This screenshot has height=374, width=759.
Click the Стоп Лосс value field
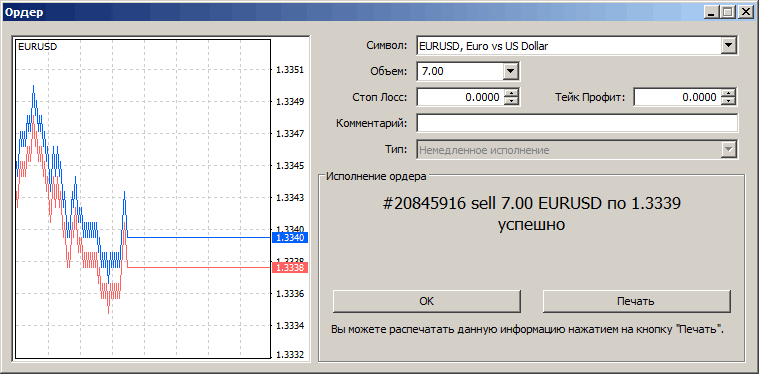(460, 97)
